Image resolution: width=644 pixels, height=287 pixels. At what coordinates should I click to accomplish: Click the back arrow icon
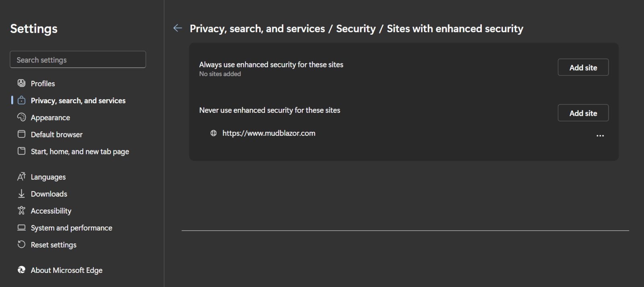(178, 28)
